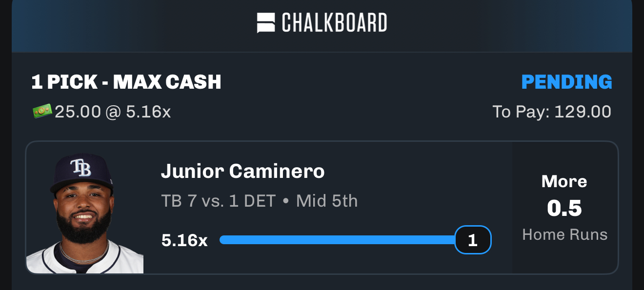644x290 pixels.
Task: Tap the CHALKBOARD wordmark in header
Action: [334, 23]
